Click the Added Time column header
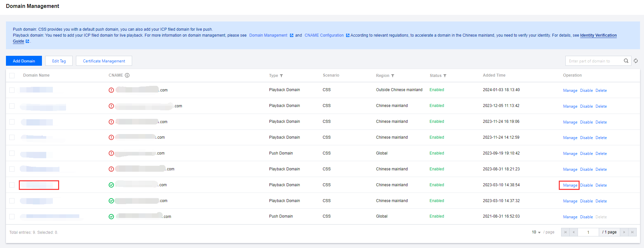This screenshot has width=644, height=248. 494,75
